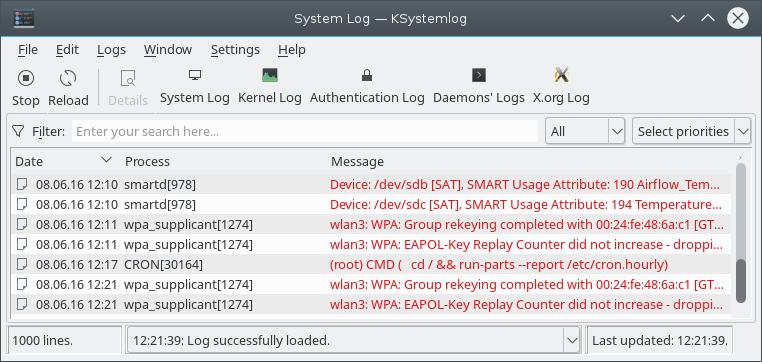Screen dimensions: 762x362
Task: Open Daemons' Logs terminal icon
Action: pyautogui.click(x=479, y=75)
